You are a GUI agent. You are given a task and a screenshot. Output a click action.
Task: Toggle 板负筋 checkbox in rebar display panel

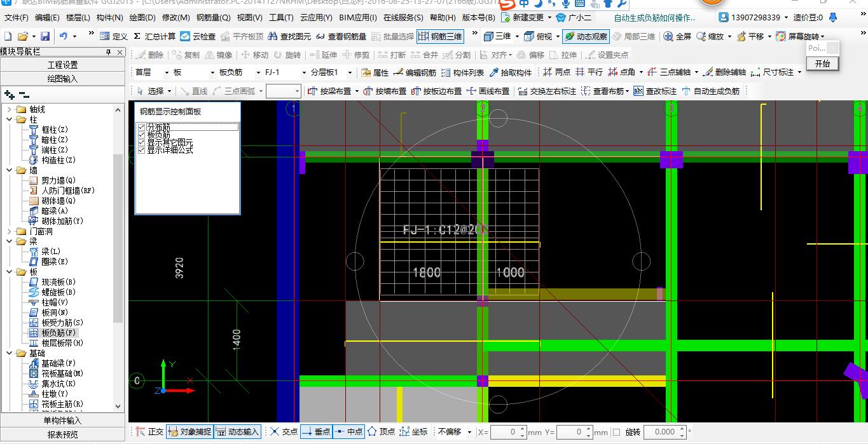point(142,135)
